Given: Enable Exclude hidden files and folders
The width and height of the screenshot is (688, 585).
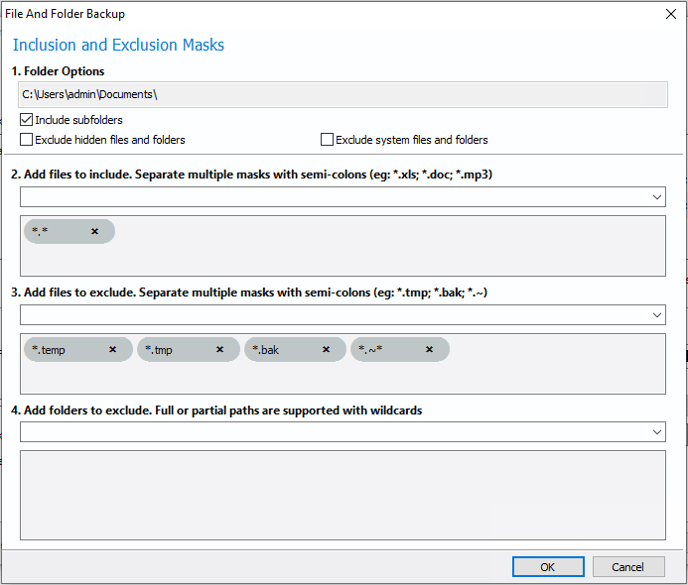Looking at the screenshot, I should click(x=26, y=140).
